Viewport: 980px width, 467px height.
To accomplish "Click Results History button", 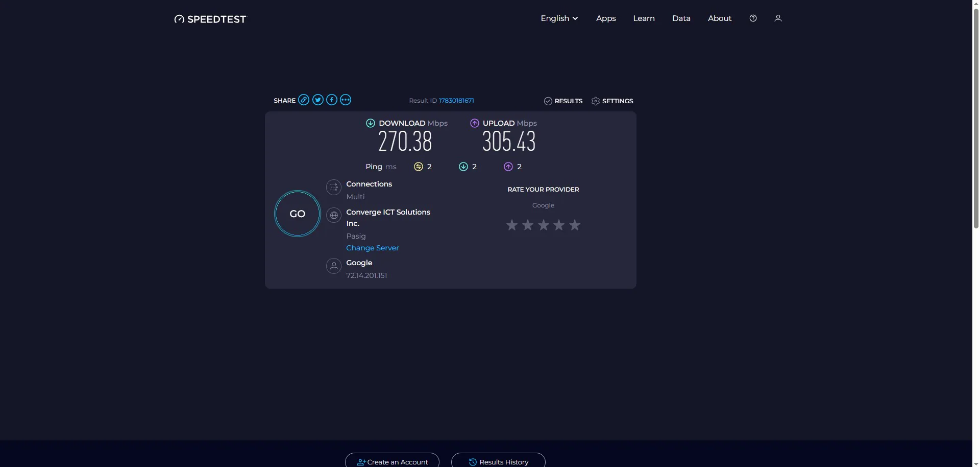I will (498, 460).
